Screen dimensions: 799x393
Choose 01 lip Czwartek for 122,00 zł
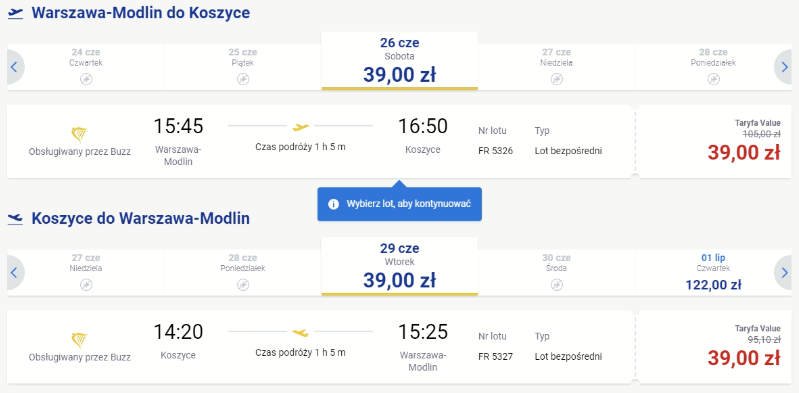[x=713, y=273]
